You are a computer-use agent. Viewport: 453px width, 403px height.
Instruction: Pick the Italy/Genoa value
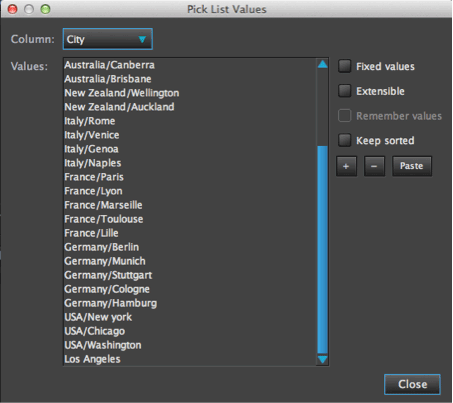click(x=190, y=149)
